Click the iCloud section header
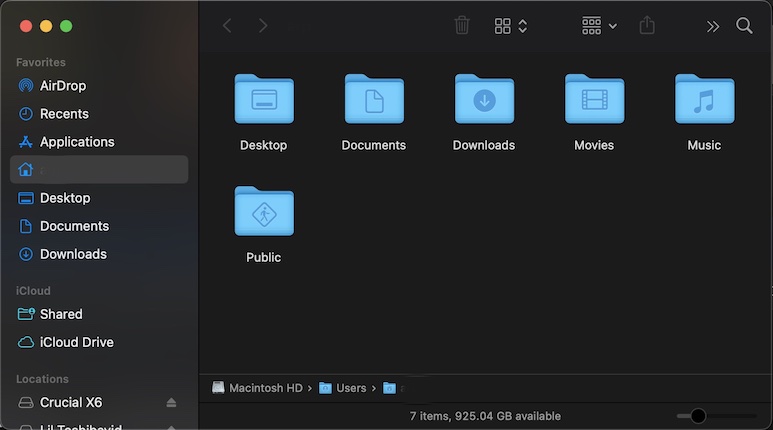The image size is (773, 430). point(33,291)
